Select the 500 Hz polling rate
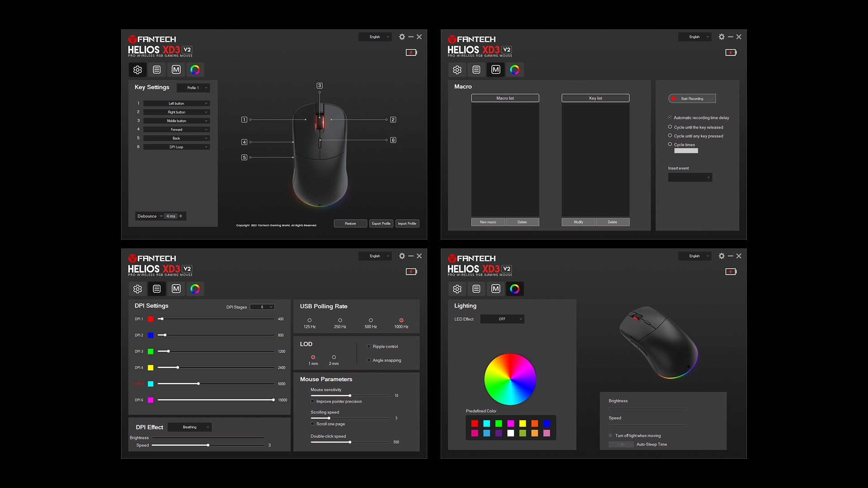The width and height of the screenshot is (868, 488). [x=371, y=320]
